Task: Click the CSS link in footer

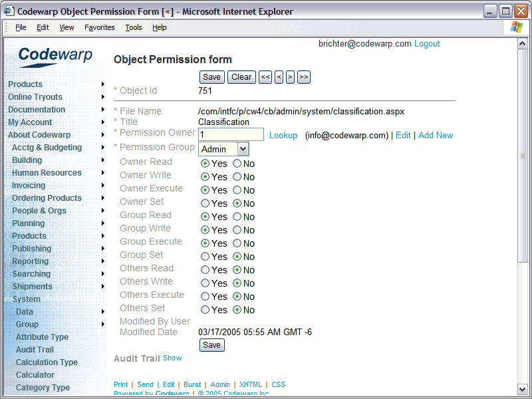Action: (278, 384)
